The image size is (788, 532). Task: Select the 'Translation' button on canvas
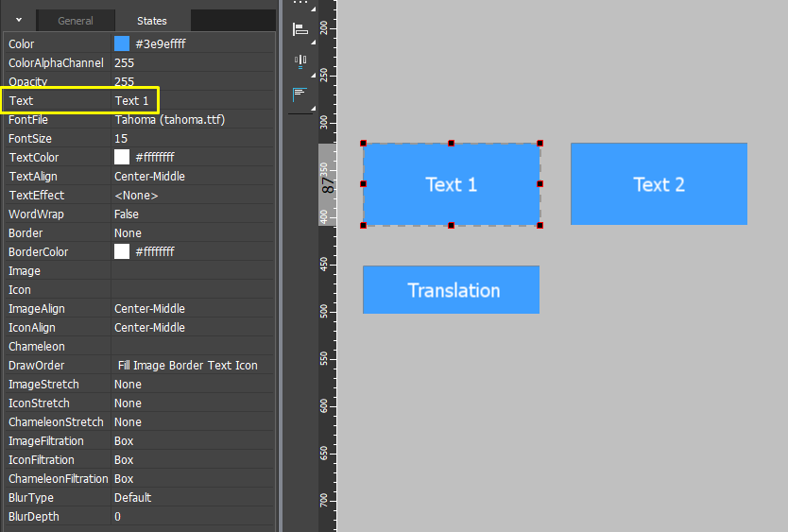pos(452,290)
